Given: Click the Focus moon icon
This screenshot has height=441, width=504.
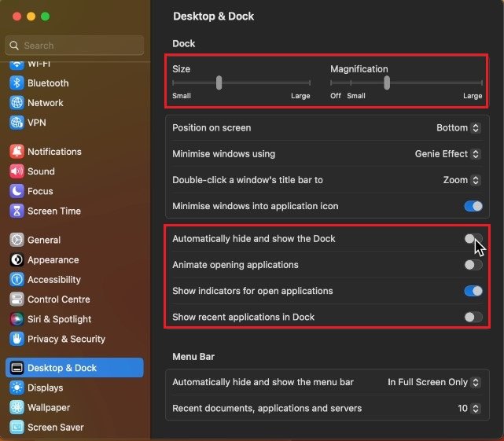Looking at the screenshot, I should click(x=17, y=191).
